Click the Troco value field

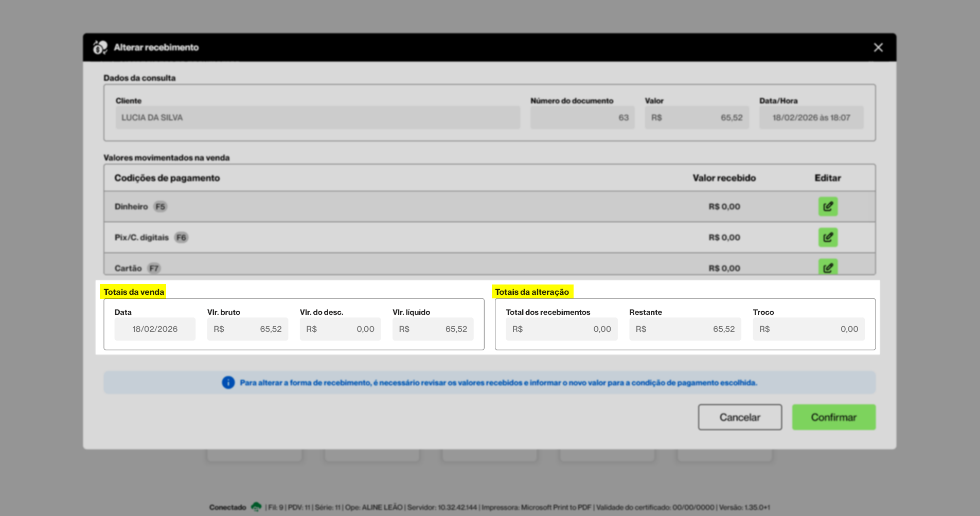click(x=808, y=329)
